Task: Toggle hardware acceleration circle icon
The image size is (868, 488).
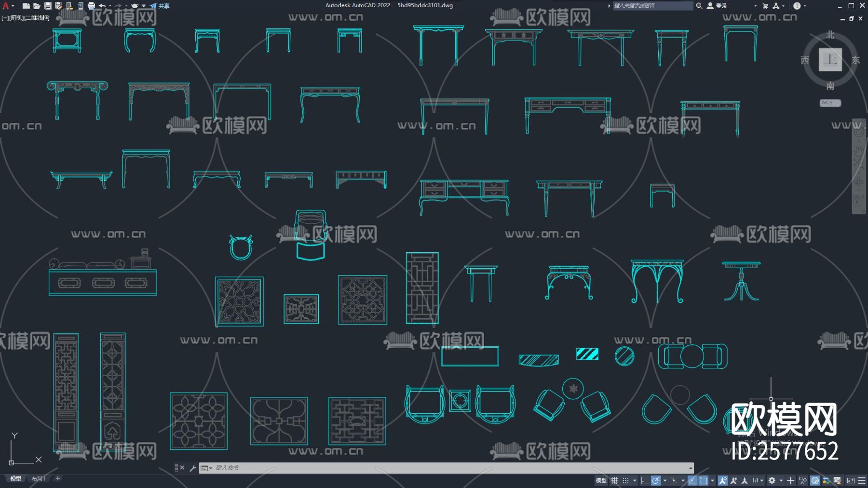Action: coord(815,480)
